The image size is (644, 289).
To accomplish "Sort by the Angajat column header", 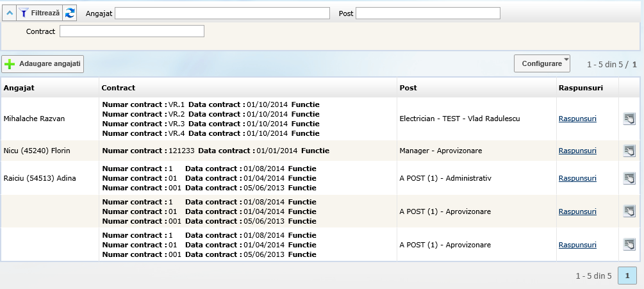I will coord(19,87).
